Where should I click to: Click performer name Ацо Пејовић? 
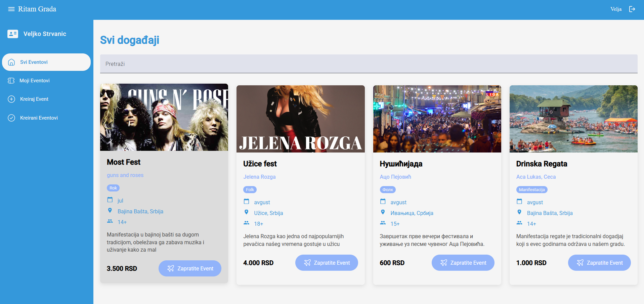pyautogui.click(x=395, y=177)
